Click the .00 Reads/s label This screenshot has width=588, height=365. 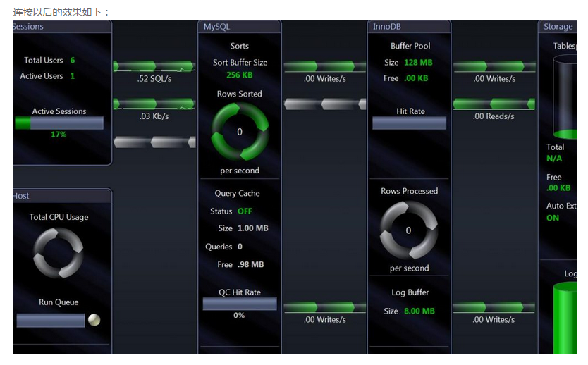point(494,116)
